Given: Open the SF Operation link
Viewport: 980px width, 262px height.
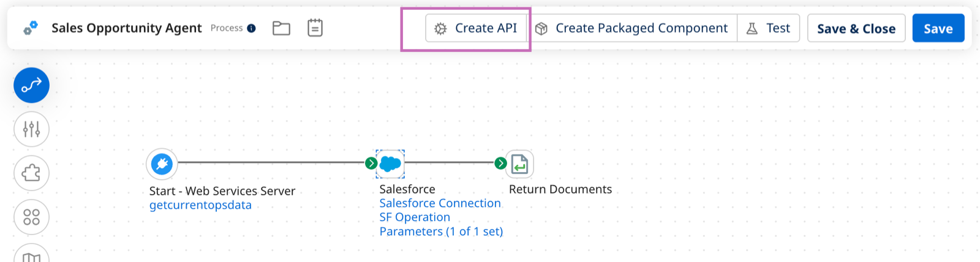Looking at the screenshot, I should tap(415, 217).
